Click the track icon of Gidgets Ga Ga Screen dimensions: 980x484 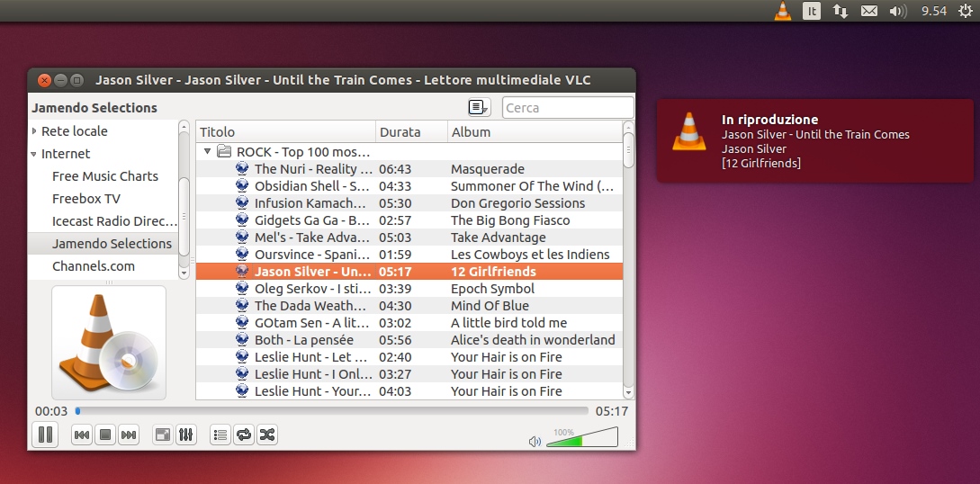coord(242,220)
